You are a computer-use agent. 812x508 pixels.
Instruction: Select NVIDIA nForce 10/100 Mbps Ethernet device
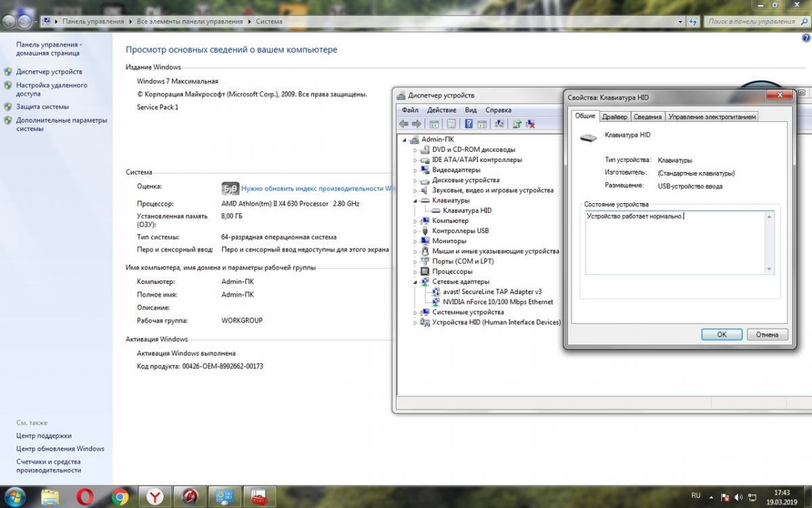click(497, 302)
